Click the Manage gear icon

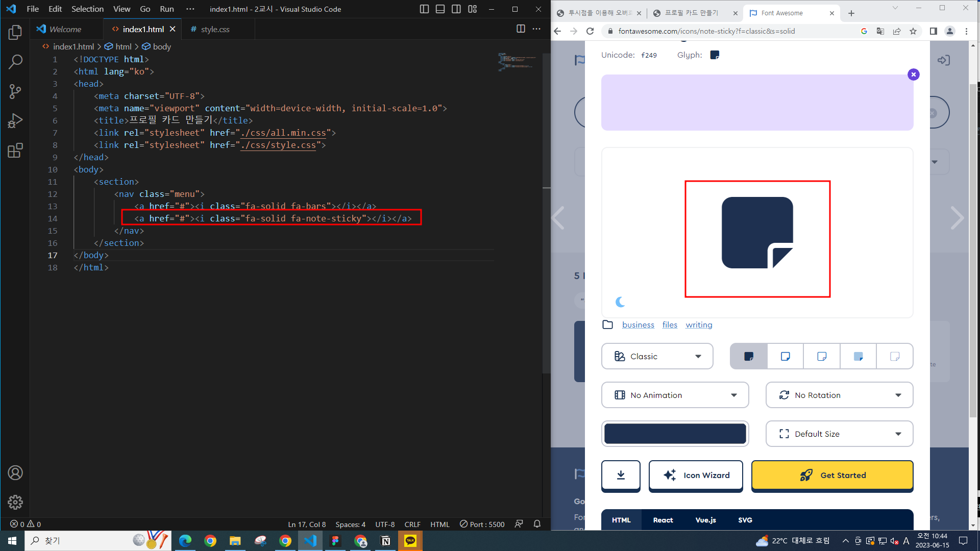(x=15, y=503)
